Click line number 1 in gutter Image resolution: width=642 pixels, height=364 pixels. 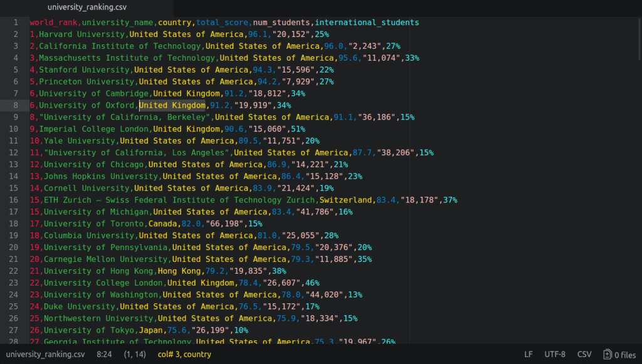pos(16,23)
